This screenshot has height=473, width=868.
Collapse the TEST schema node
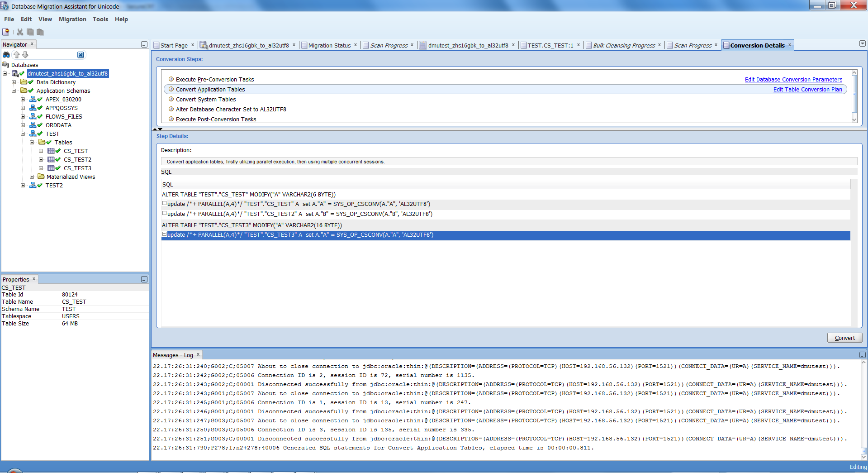23,134
